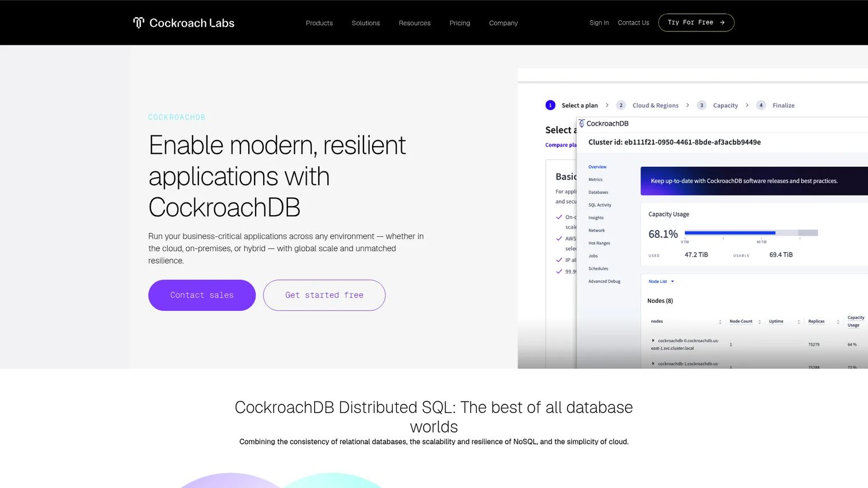
Task: Open the Company menu
Action: pos(503,23)
